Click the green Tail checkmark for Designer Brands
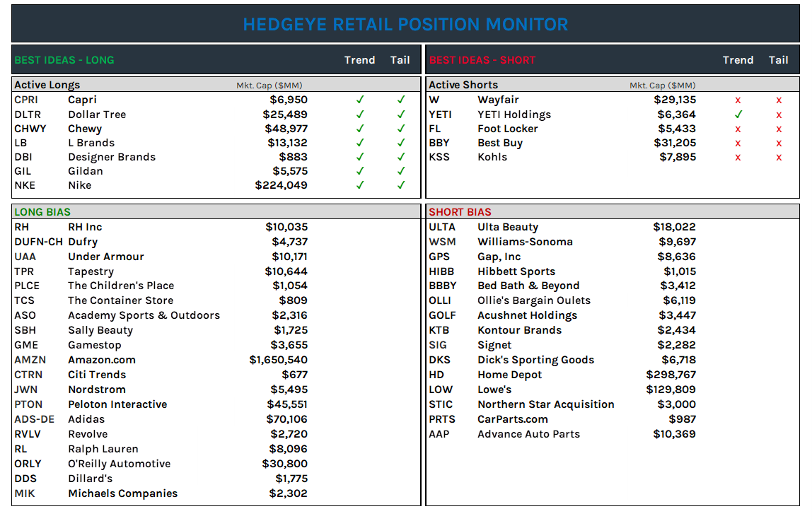Screen dimensions: 812x521 [401, 156]
